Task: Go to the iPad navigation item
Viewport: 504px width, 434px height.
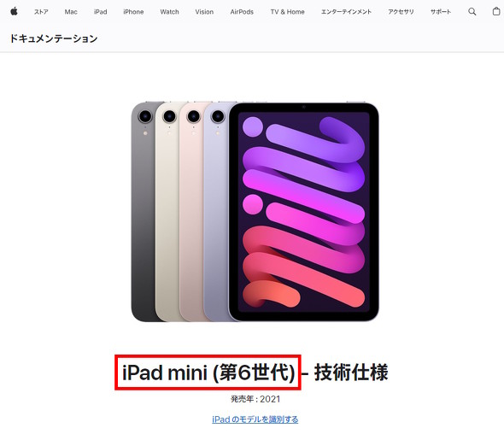Action: pos(100,12)
